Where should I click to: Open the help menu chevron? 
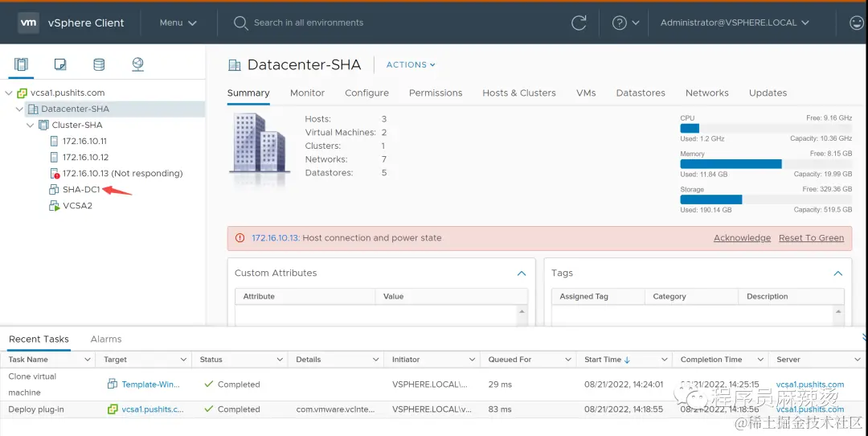(x=636, y=23)
